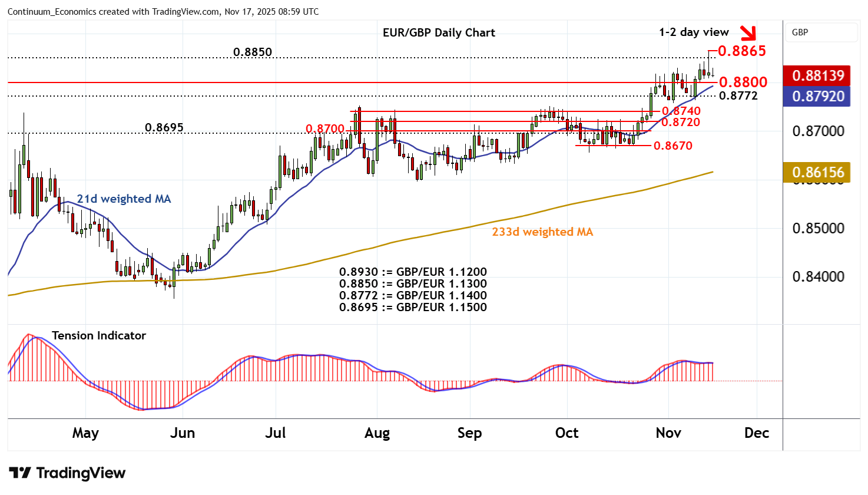Select the 0.8670 support line label
Screen dimensions: 868x495
pyautogui.click(x=673, y=146)
